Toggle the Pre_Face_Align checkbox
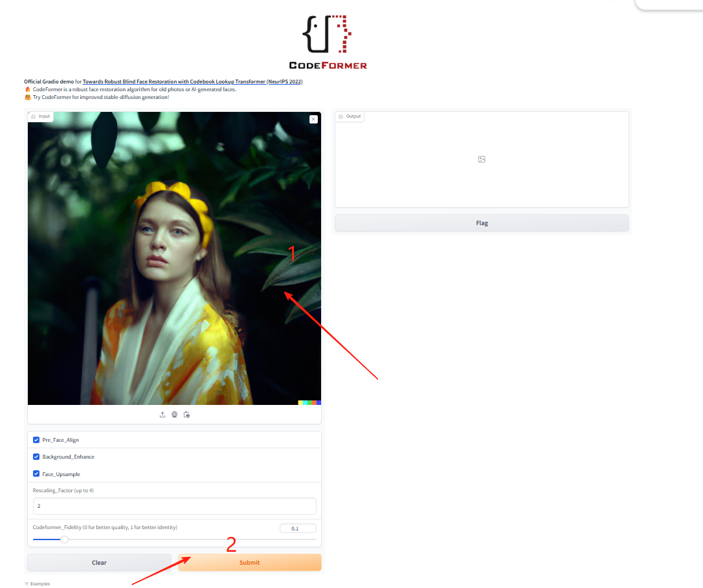This screenshot has width=703, height=588. [x=36, y=440]
